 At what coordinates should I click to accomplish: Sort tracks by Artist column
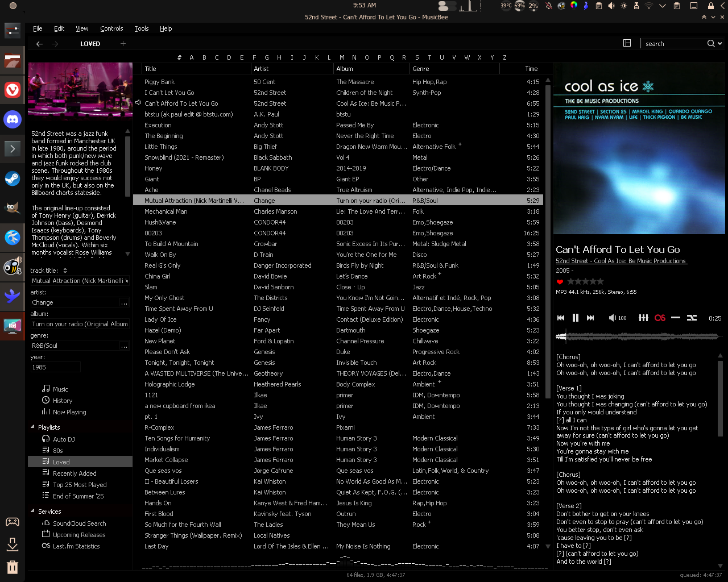coord(292,69)
